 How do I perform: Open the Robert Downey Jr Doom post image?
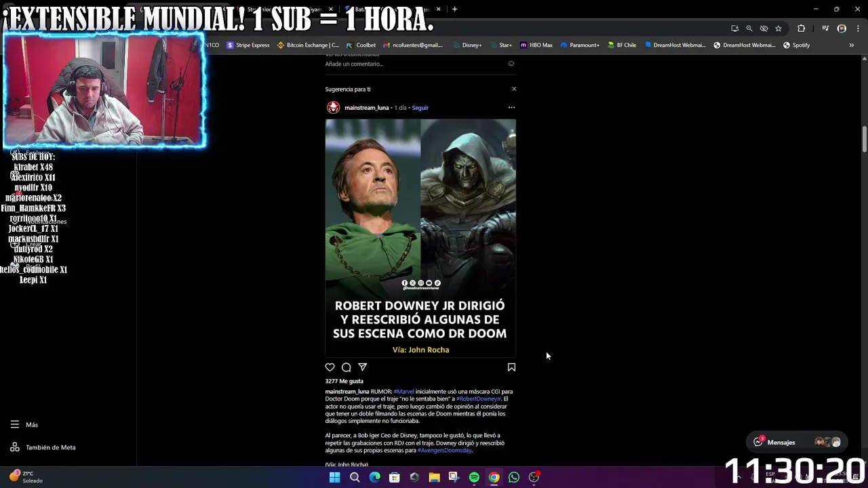pyautogui.click(x=420, y=238)
